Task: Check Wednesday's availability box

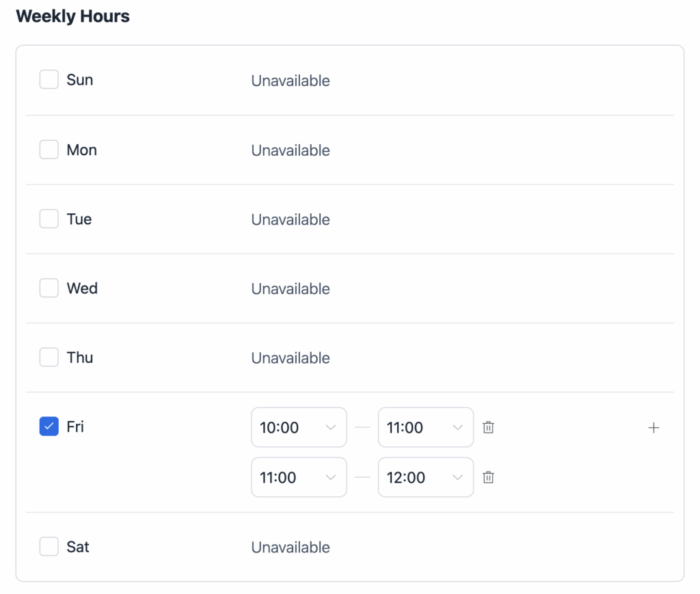Action: tap(49, 288)
